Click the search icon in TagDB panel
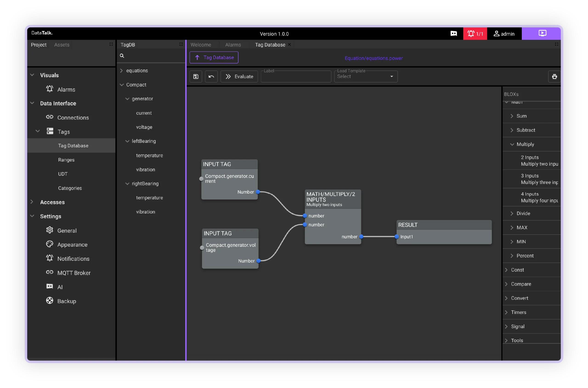This screenshot has height=388, width=588. click(122, 56)
